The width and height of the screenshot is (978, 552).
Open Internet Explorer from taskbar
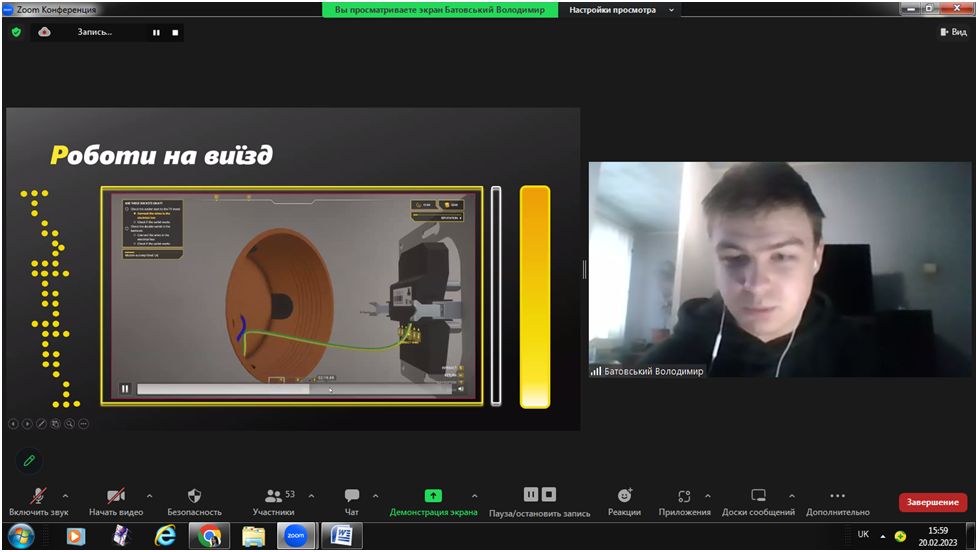click(165, 536)
